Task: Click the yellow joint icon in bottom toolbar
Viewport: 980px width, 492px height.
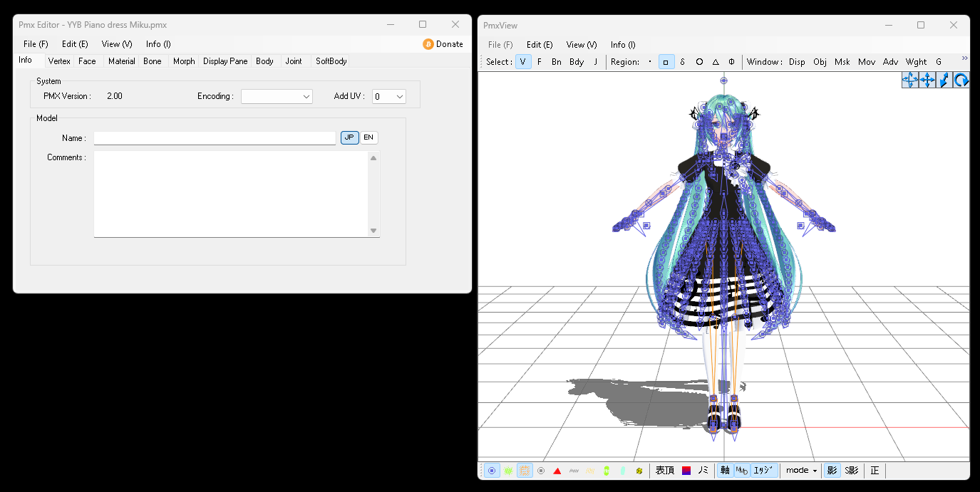Action: tap(639, 471)
